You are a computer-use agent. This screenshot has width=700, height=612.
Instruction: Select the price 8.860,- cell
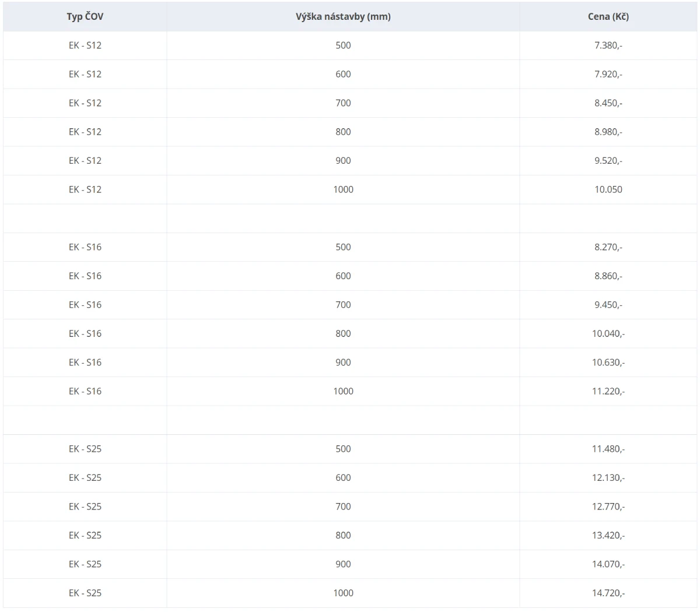coord(608,276)
